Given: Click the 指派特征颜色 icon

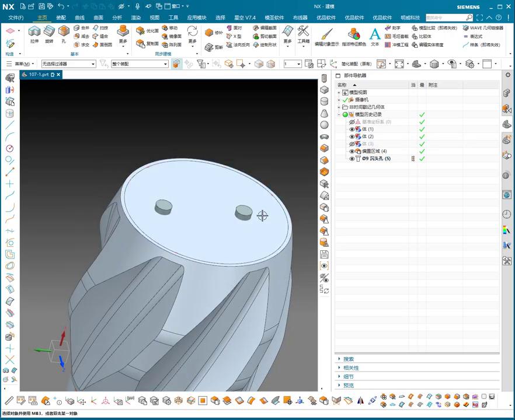Looking at the screenshot, I should point(354,33).
